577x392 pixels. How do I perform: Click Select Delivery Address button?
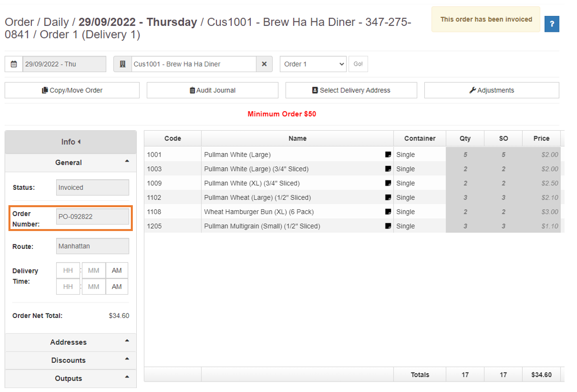[351, 90]
